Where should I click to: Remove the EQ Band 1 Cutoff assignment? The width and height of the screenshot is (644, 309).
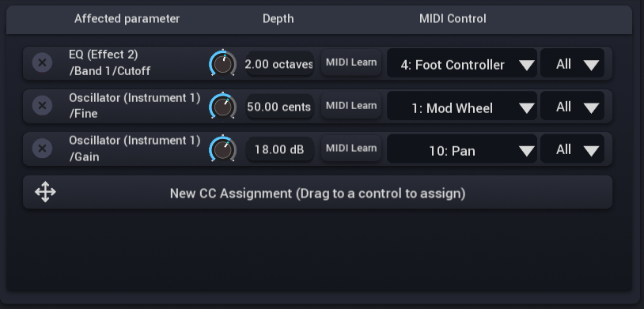click(42, 62)
